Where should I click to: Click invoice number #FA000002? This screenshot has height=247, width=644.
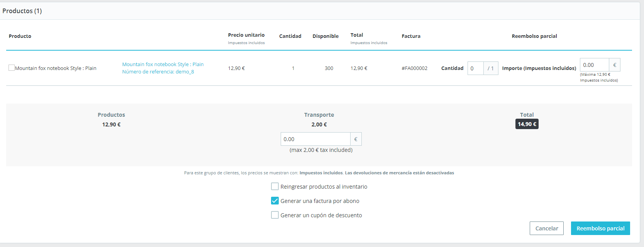tap(414, 68)
